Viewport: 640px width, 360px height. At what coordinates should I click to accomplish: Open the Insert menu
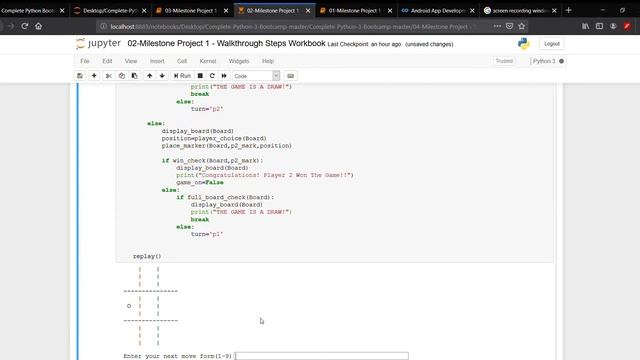point(157,61)
